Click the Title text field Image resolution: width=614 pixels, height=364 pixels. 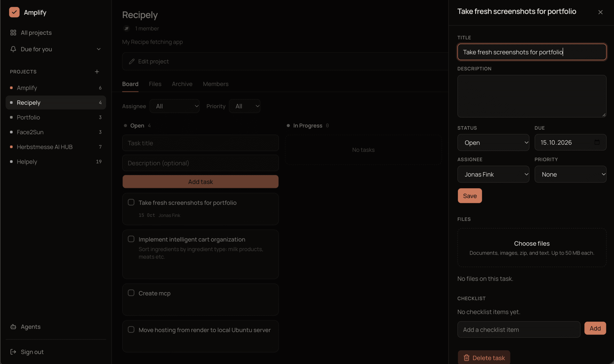click(532, 52)
